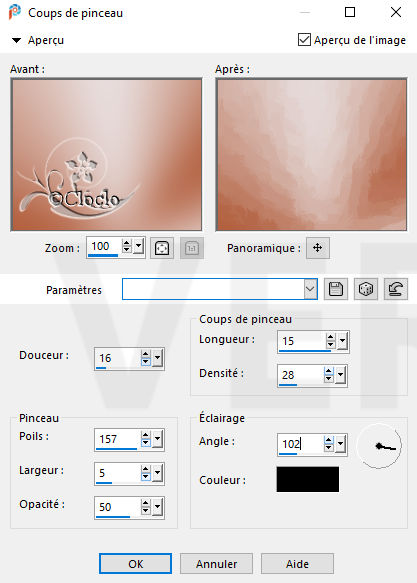Collapse the Aperçu preview section
The image size is (417, 583).
click(16, 40)
